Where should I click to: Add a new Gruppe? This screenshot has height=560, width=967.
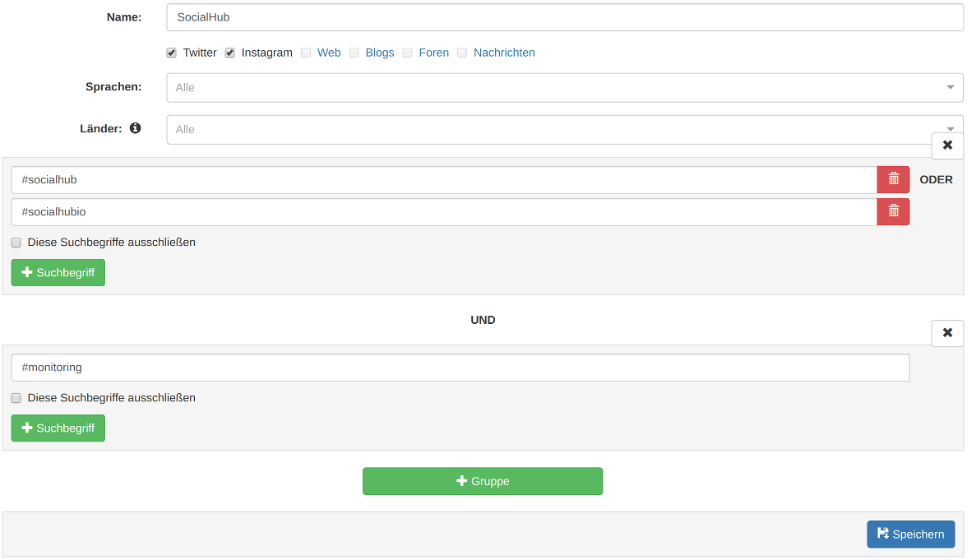[x=483, y=481]
